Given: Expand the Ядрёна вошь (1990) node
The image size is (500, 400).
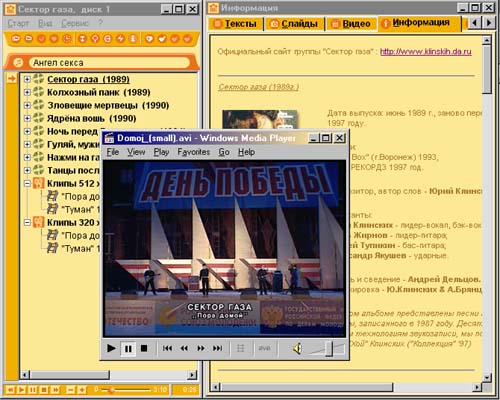Looking at the screenshot, I should (x=27, y=118).
